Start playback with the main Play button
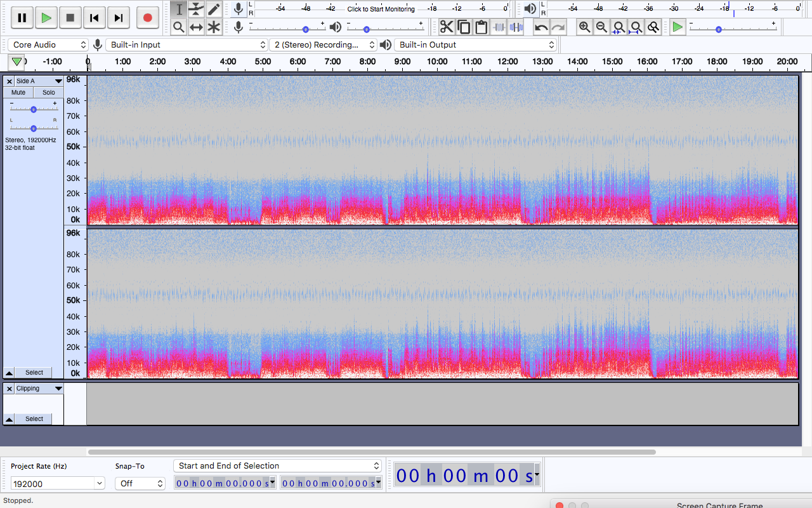812x508 pixels. pyautogui.click(x=46, y=18)
